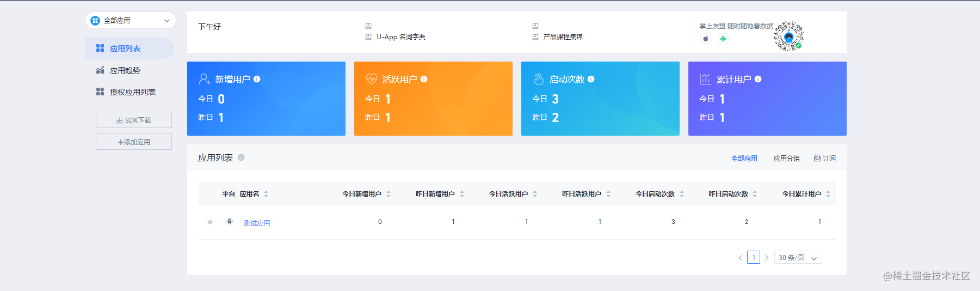Click the 活跃用户 heart-pulse icon
The width and height of the screenshot is (980, 291).
coord(372,79)
